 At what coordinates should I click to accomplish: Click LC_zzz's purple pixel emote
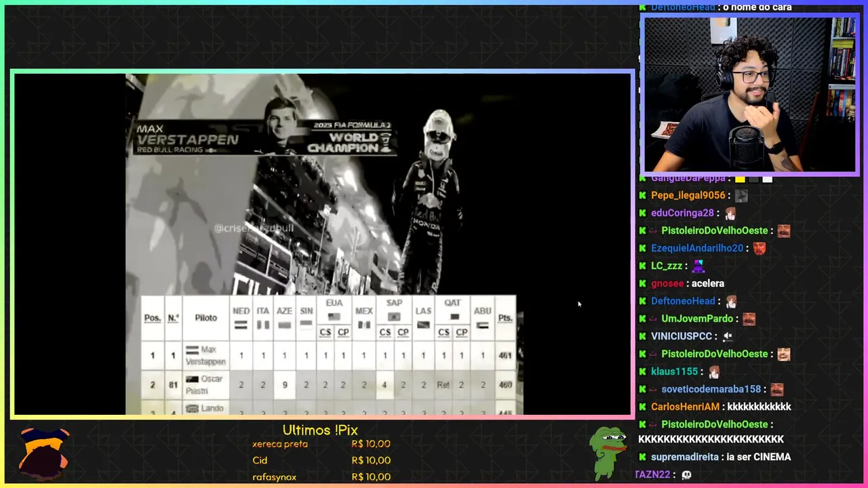(x=698, y=266)
